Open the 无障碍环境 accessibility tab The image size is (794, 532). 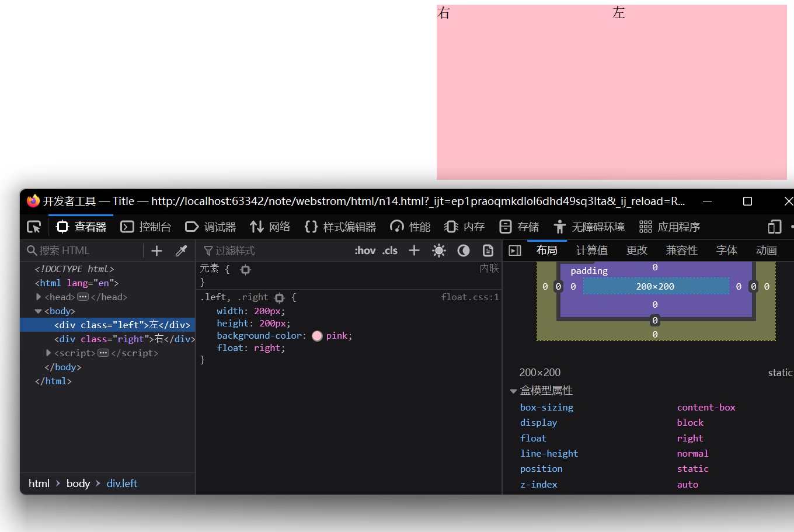[589, 227]
